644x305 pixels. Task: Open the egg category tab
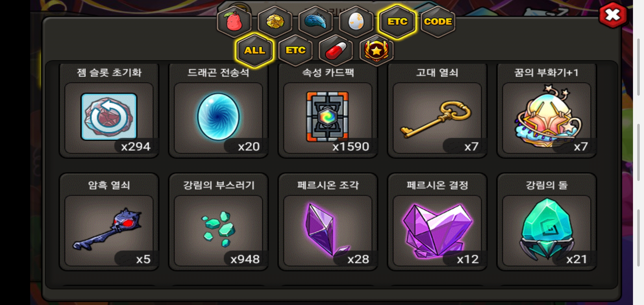(x=356, y=22)
